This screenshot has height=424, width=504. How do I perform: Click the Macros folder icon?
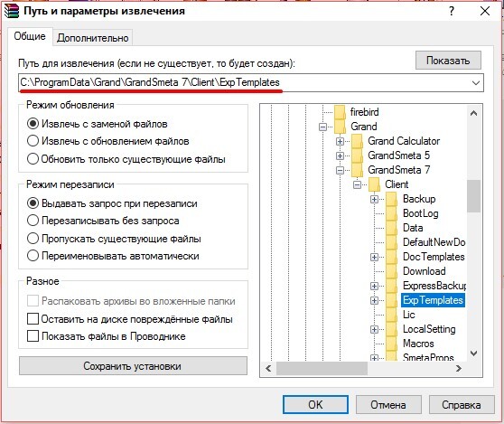click(x=391, y=344)
